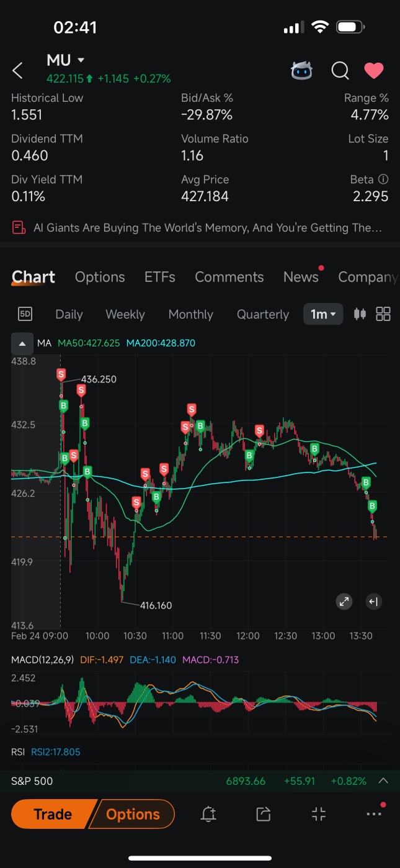The height and width of the screenshot is (868, 400).
Task: Tap the search magnifier icon
Action: click(x=340, y=71)
